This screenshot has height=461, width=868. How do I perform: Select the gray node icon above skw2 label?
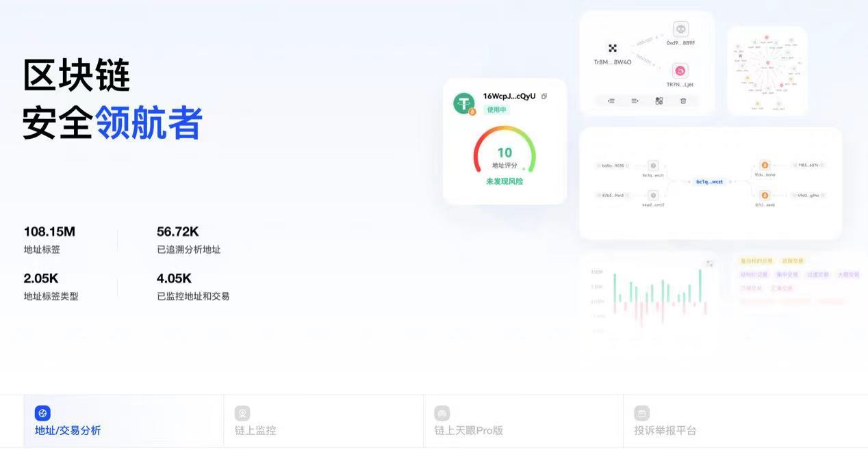(653, 195)
